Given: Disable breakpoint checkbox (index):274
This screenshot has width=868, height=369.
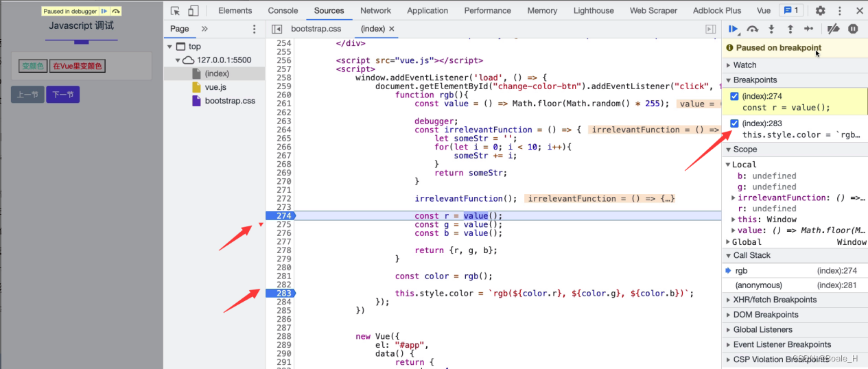Looking at the screenshot, I should [735, 96].
